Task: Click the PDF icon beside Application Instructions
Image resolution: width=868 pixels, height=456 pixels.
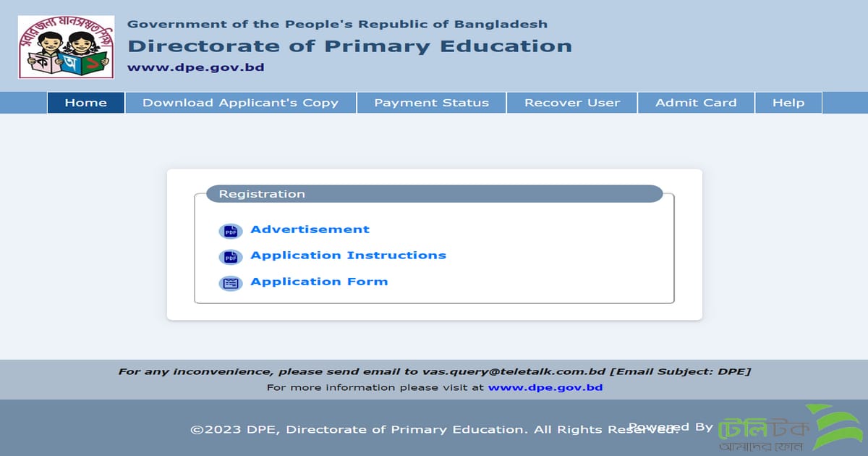Action: pyautogui.click(x=230, y=257)
